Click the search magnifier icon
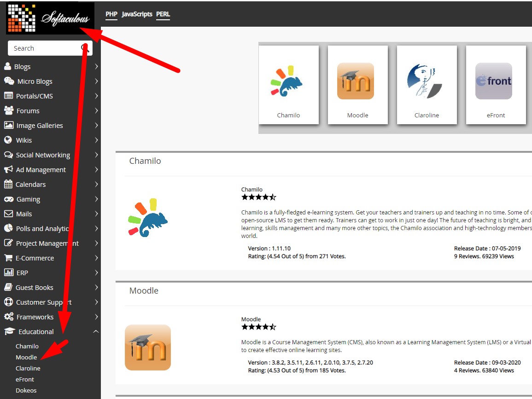This screenshot has width=532, height=399. pyautogui.click(x=85, y=48)
